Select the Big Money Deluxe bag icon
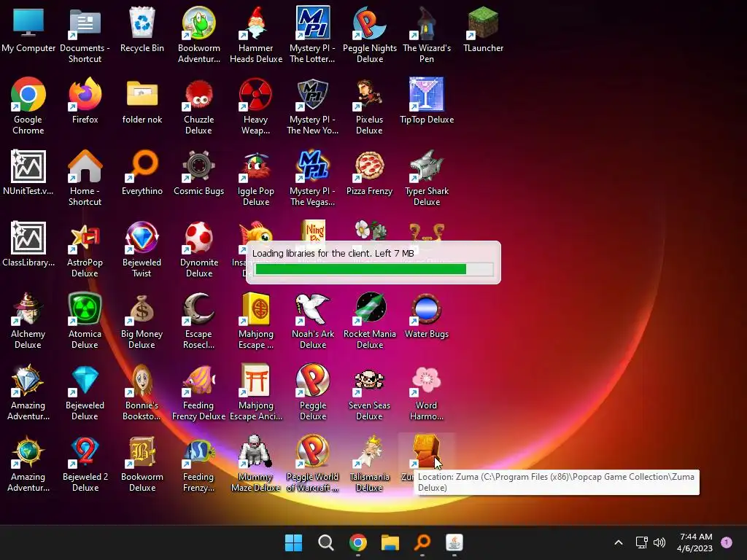 (x=142, y=308)
